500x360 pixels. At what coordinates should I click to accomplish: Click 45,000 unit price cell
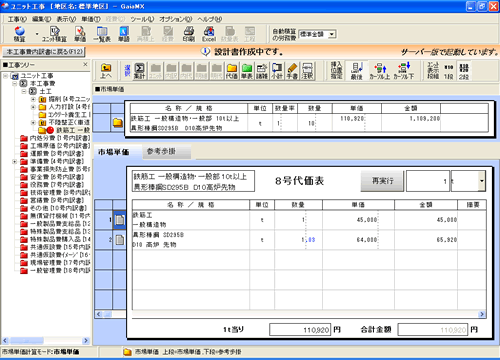[358, 220]
